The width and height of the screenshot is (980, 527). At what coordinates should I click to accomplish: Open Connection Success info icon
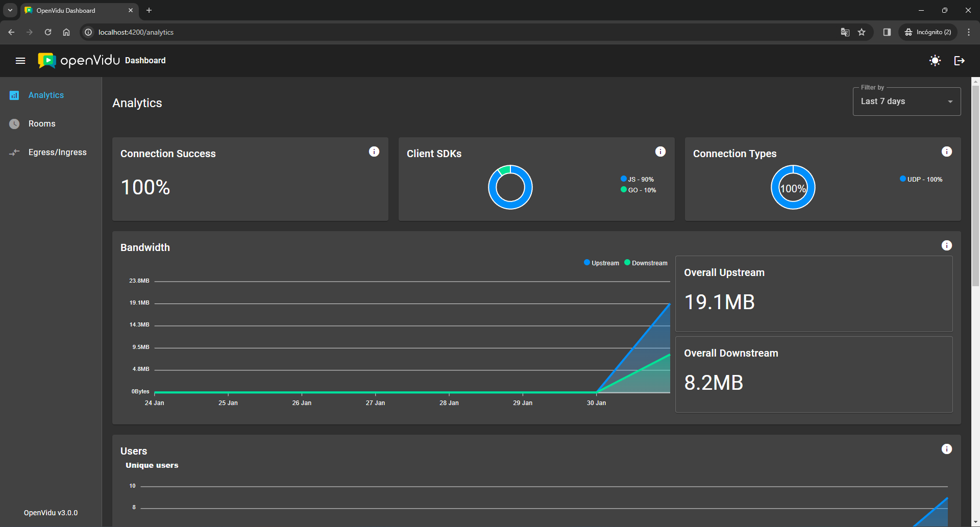374,152
